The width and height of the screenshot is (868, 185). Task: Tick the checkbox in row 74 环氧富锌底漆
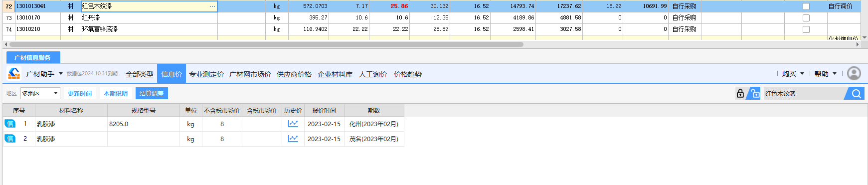point(806,29)
